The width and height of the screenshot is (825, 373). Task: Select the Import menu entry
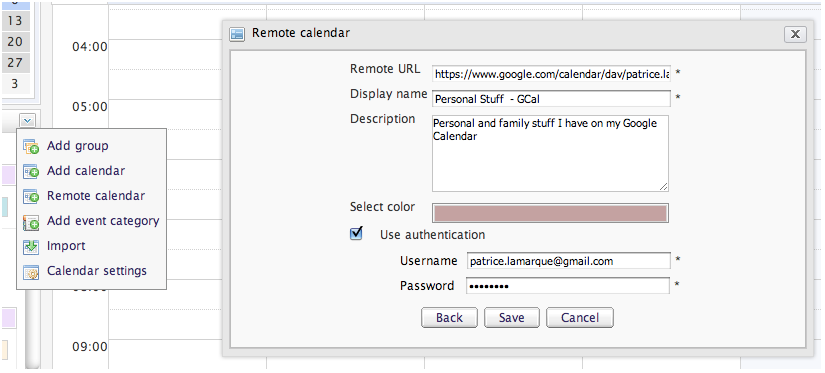[66, 246]
